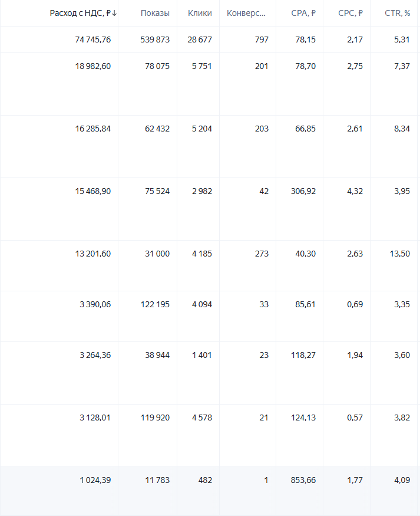Screen dimensions: 420x516
Task: Sort by the Показы column header
Action: click(x=155, y=13)
